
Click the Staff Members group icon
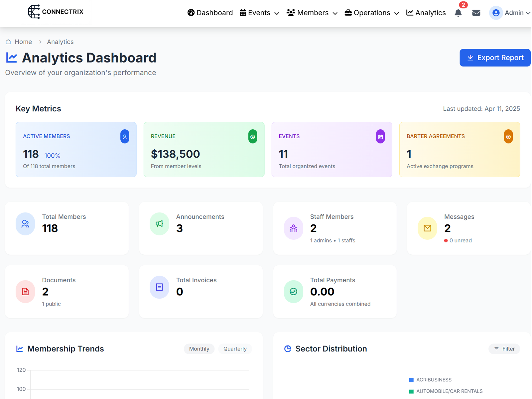(x=293, y=228)
